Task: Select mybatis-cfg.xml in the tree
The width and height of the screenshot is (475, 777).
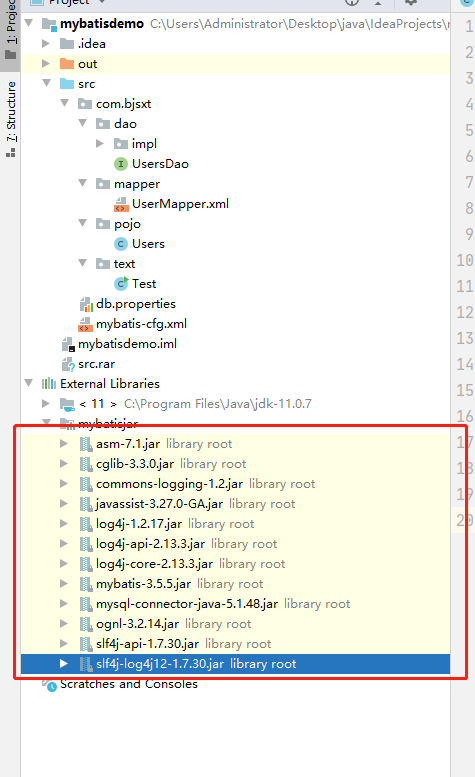Action: pos(141,324)
